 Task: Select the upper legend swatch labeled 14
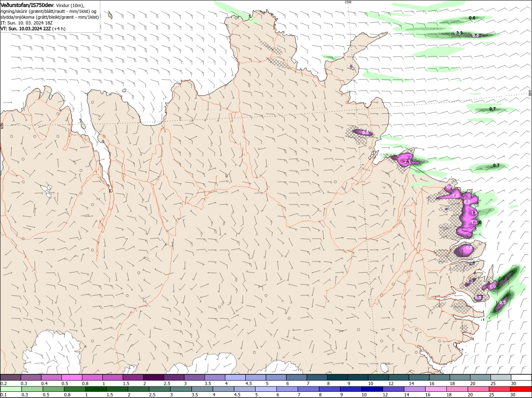[x=419, y=377]
